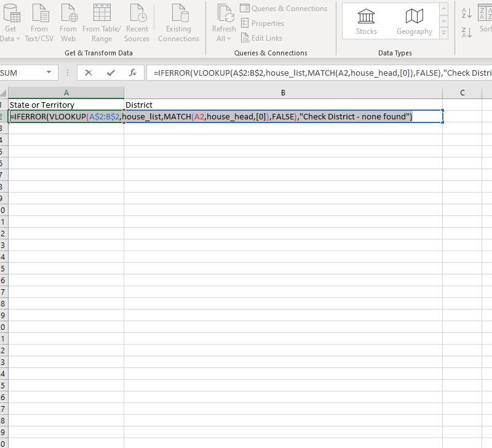Select the Geography data type
This screenshot has height=448, width=492.
point(414,22)
